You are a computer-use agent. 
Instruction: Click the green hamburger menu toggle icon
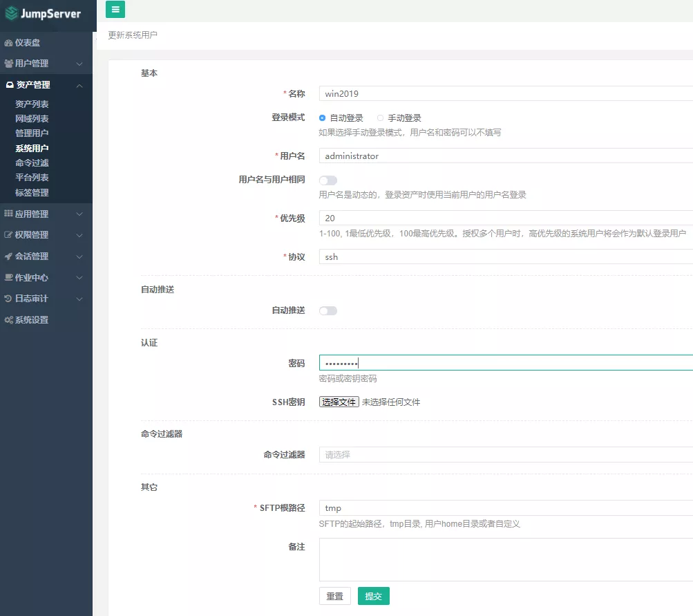pyautogui.click(x=115, y=10)
